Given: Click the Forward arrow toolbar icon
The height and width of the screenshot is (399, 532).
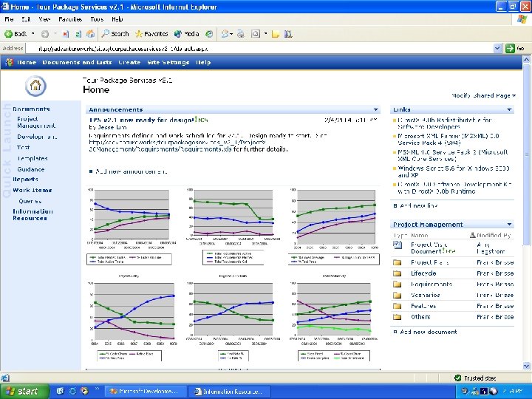Looking at the screenshot, I should (x=45, y=34).
